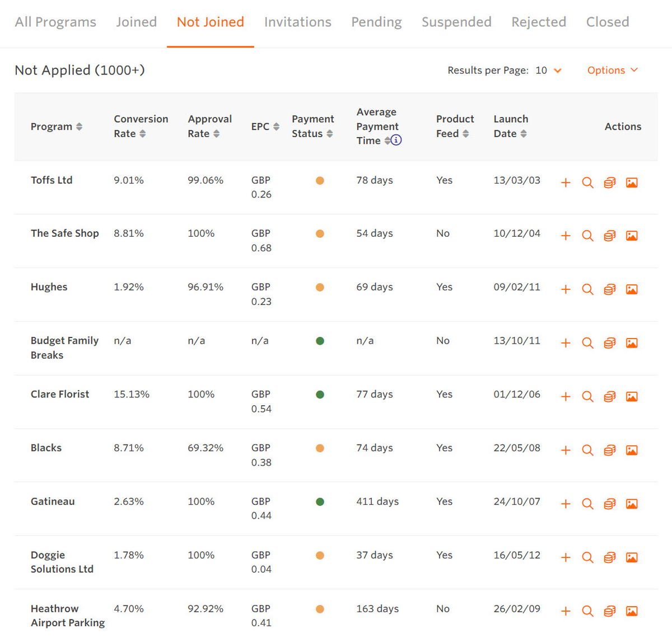672x643 pixels.
Task: Click Average Payment Time info icon
Action: (396, 140)
